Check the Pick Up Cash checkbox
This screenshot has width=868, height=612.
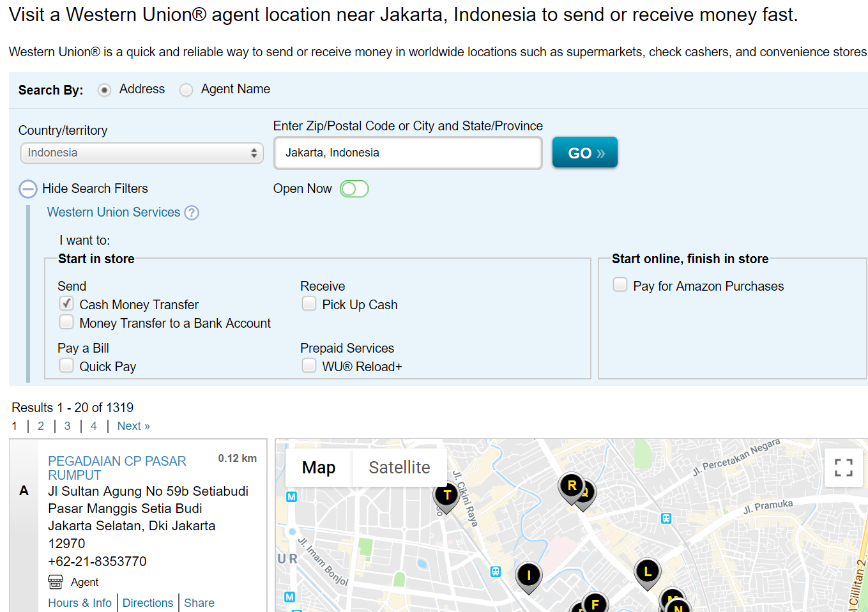pyautogui.click(x=309, y=303)
